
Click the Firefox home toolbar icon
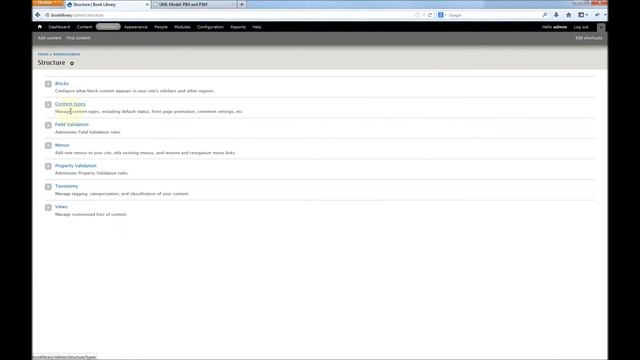(569, 15)
